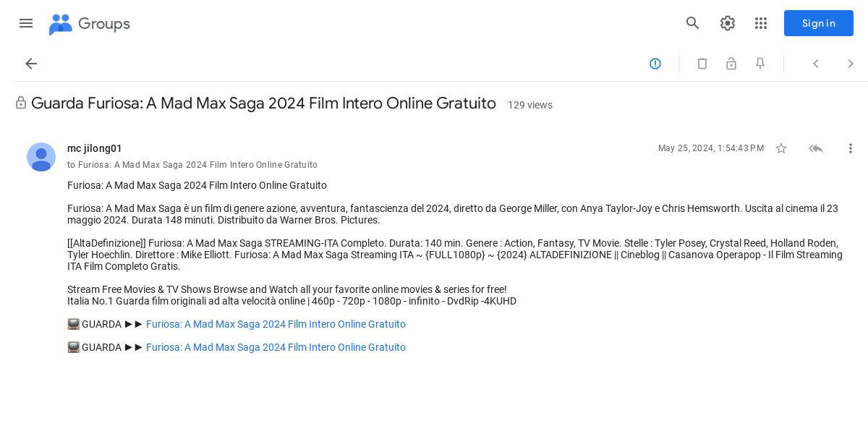This screenshot has width=868, height=434.
Task: Click the Sign in button
Action: coord(819,23)
